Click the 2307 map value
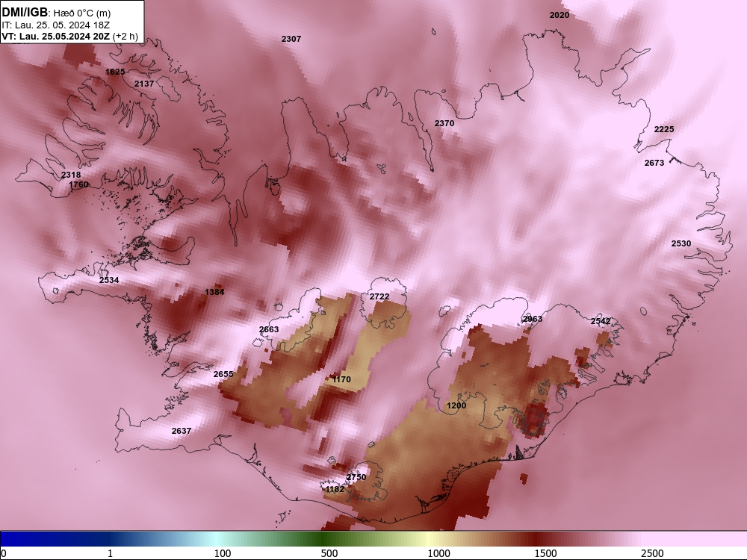Image resolution: width=747 pixels, height=560 pixels. [x=291, y=39]
